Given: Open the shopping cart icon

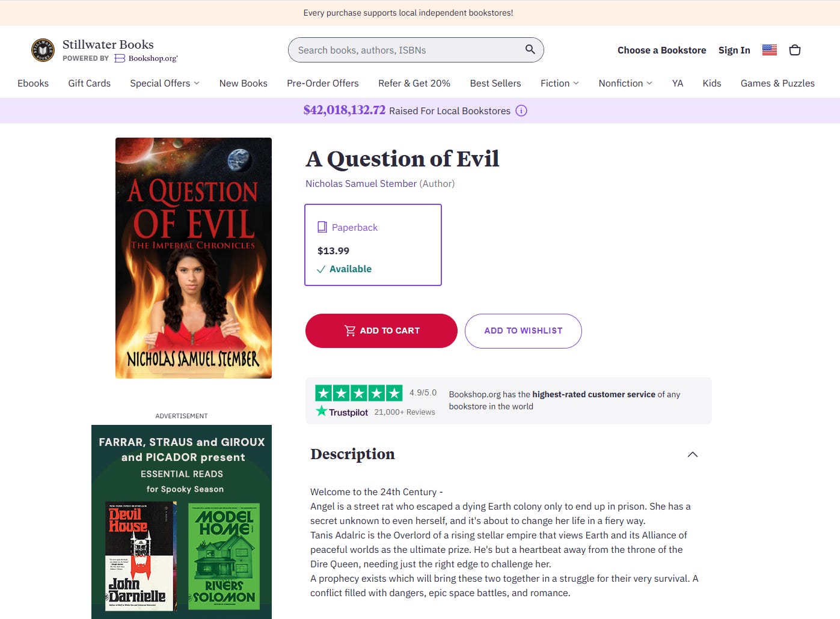Looking at the screenshot, I should 794,50.
